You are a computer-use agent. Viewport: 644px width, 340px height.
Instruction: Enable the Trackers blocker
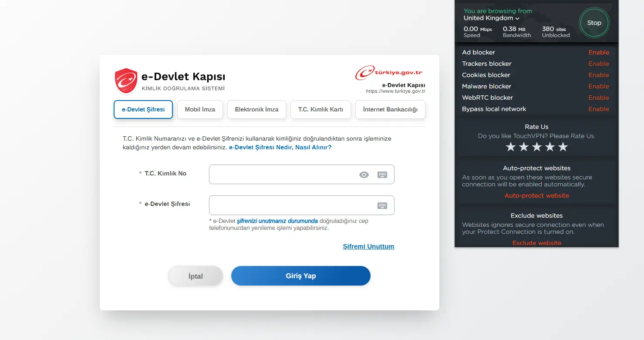click(x=599, y=64)
